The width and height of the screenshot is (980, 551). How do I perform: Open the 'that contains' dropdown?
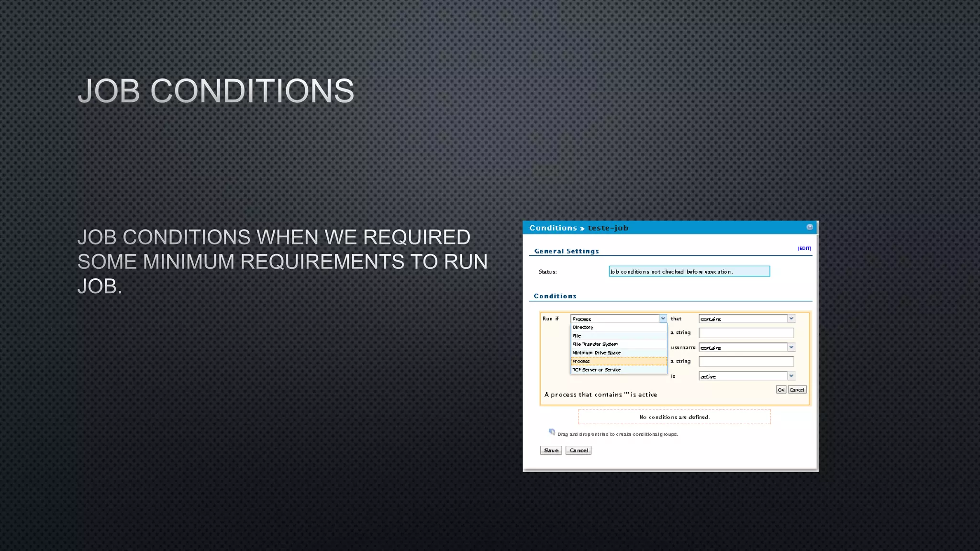click(746, 319)
